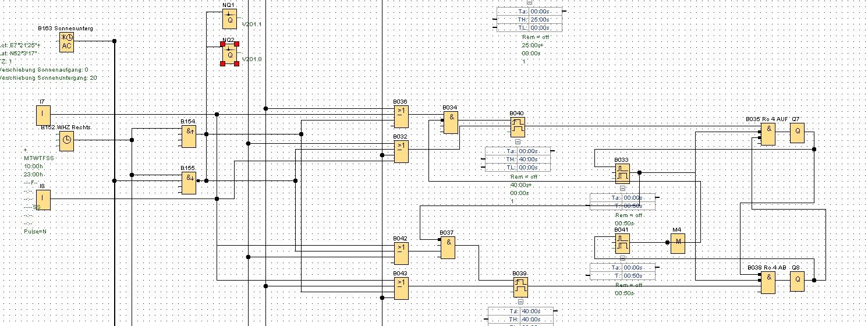Click B041's T: 00:50s parameter field

click(623, 276)
